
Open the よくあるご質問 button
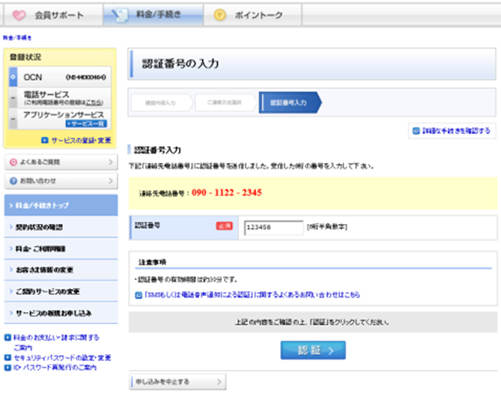(x=61, y=162)
